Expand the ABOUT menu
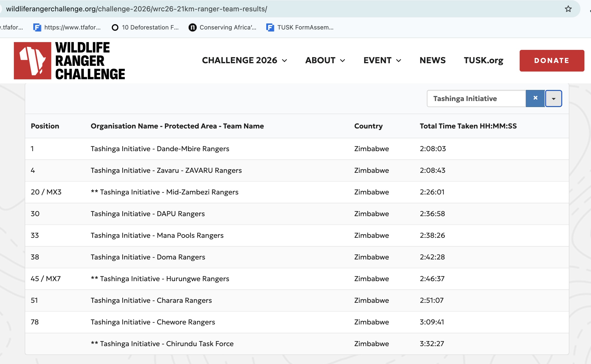 [x=325, y=60]
